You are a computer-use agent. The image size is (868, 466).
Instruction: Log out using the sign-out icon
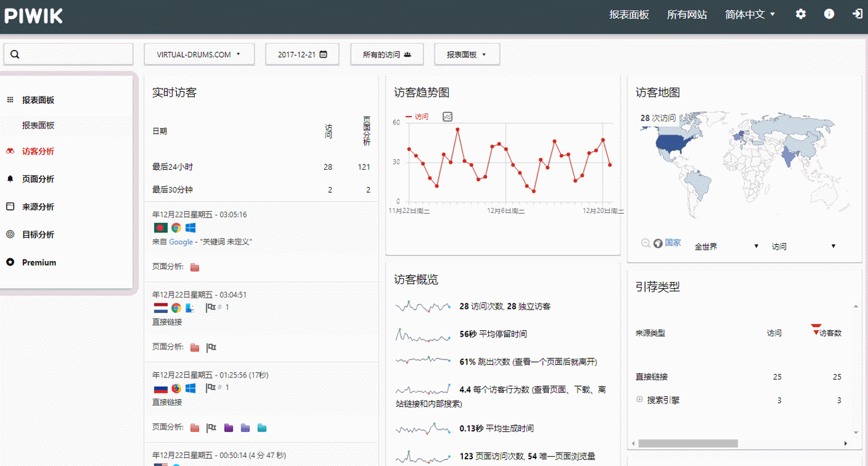point(857,14)
